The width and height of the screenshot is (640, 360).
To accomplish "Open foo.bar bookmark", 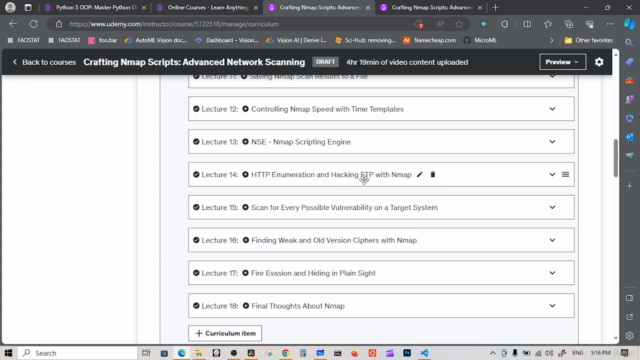I will point(103,40).
